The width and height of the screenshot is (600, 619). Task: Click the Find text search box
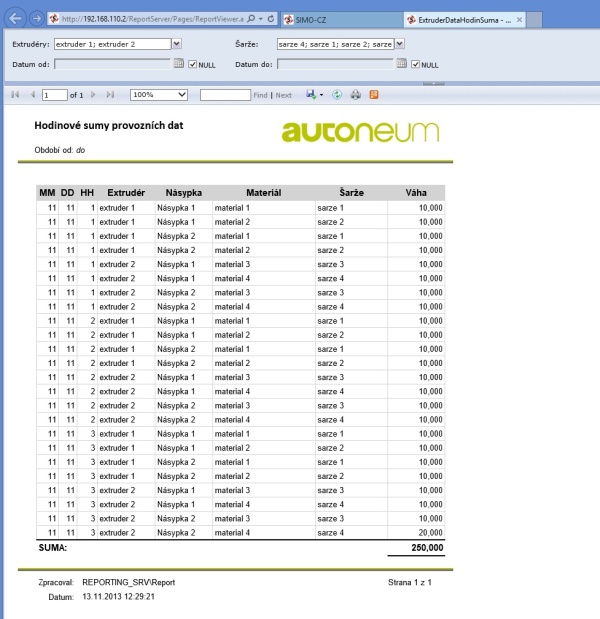point(225,95)
